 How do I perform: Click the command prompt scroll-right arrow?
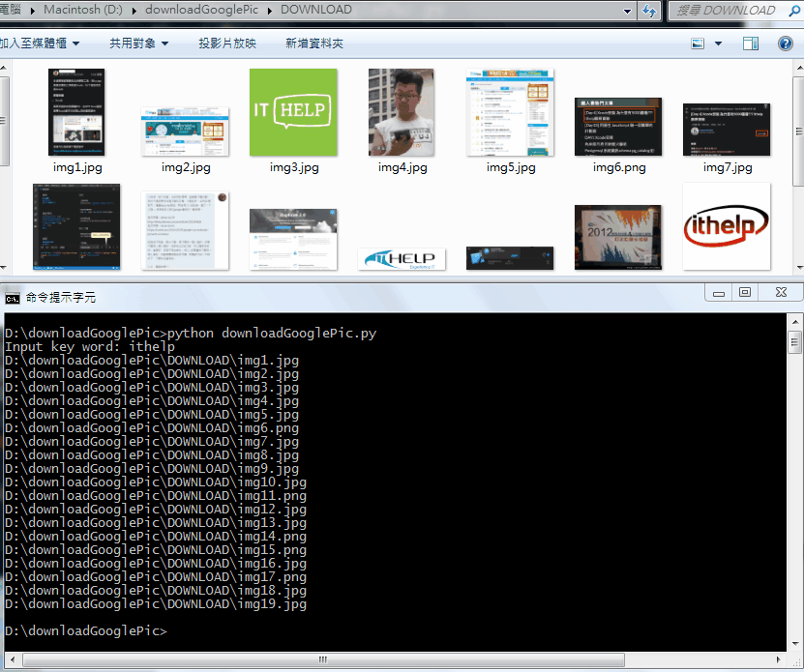pyautogui.click(x=779, y=659)
